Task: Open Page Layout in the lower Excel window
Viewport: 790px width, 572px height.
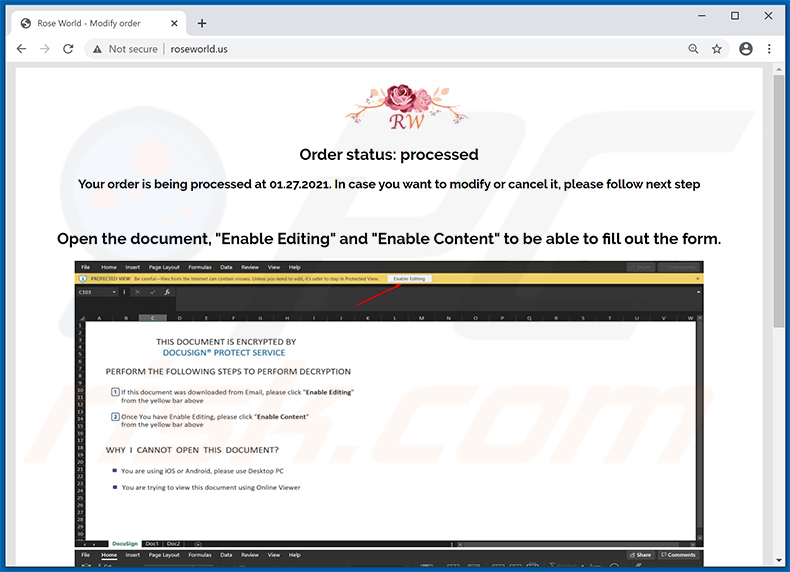Action: [164, 555]
